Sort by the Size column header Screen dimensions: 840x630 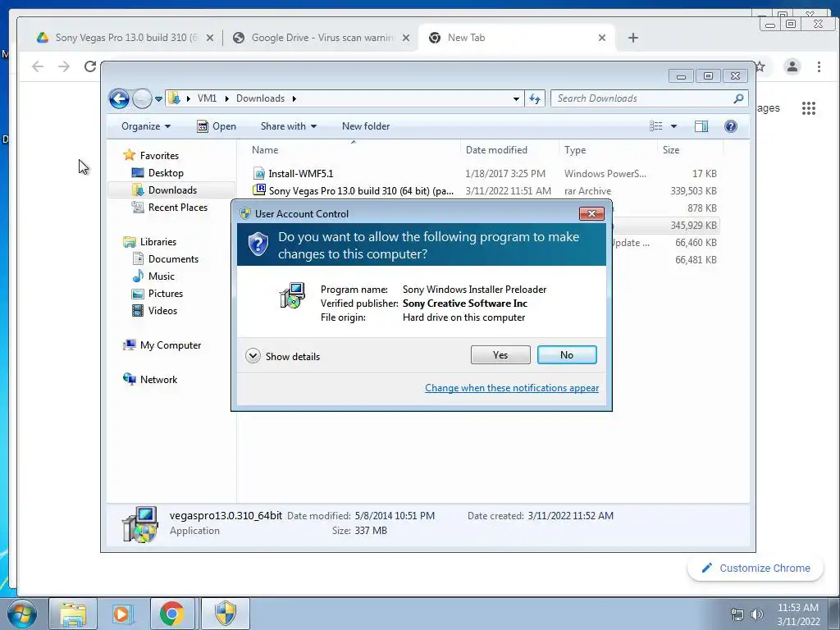pos(671,150)
